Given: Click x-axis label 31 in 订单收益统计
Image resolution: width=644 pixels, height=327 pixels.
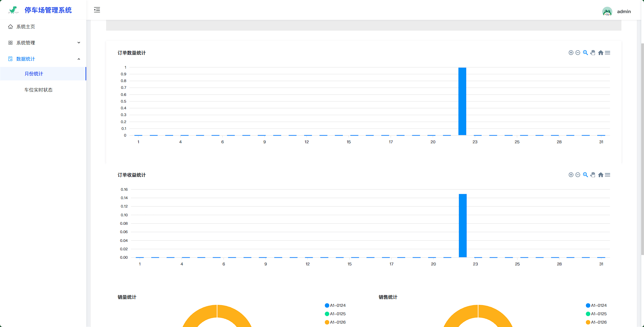Looking at the screenshot, I should pos(601,264).
